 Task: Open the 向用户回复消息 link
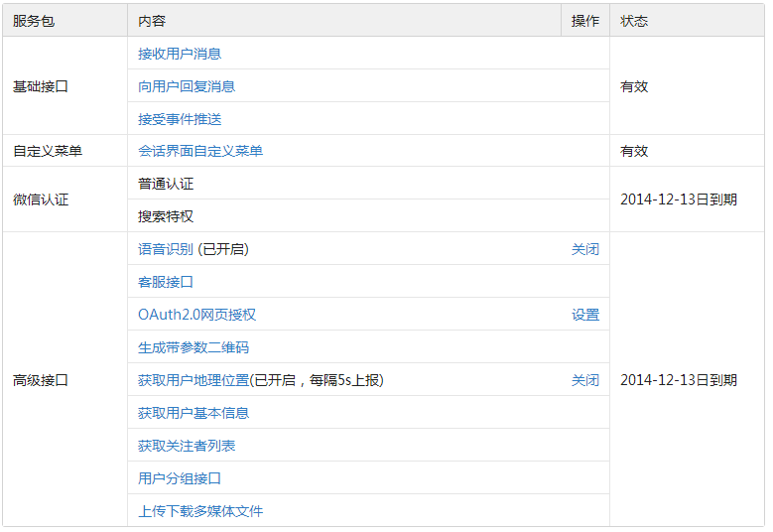[x=187, y=86]
